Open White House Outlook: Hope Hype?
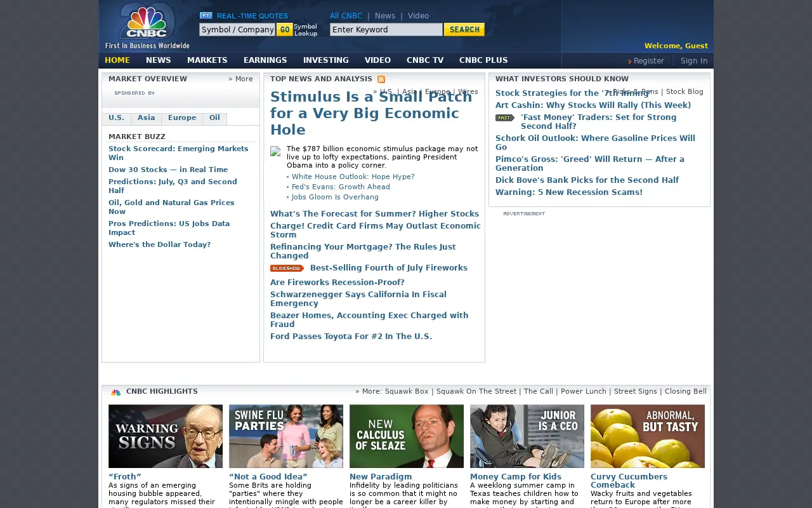Viewport: 812px width, 508px height. point(353,177)
